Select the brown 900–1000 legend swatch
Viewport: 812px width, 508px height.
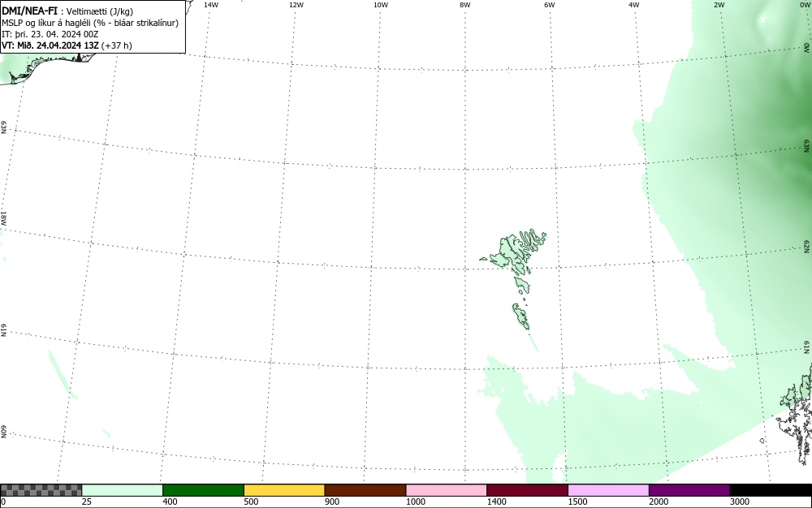click(x=365, y=490)
